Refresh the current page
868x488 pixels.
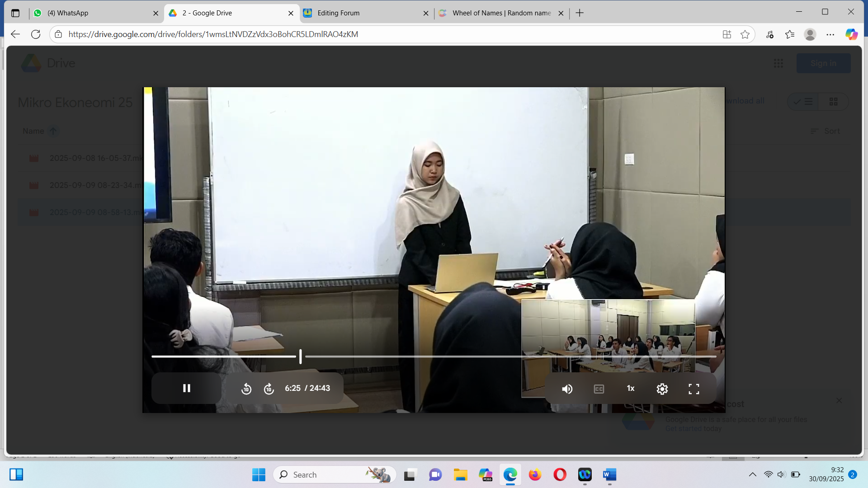[x=36, y=34]
